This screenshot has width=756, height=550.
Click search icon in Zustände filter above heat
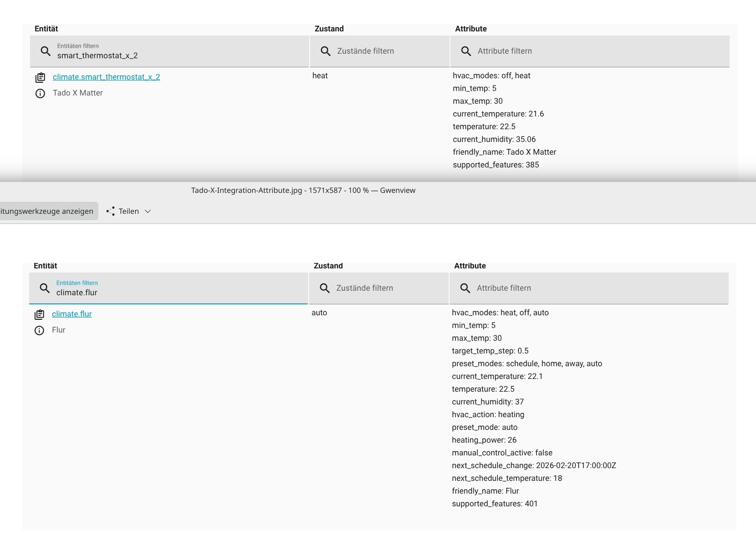[x=325, y=51]
